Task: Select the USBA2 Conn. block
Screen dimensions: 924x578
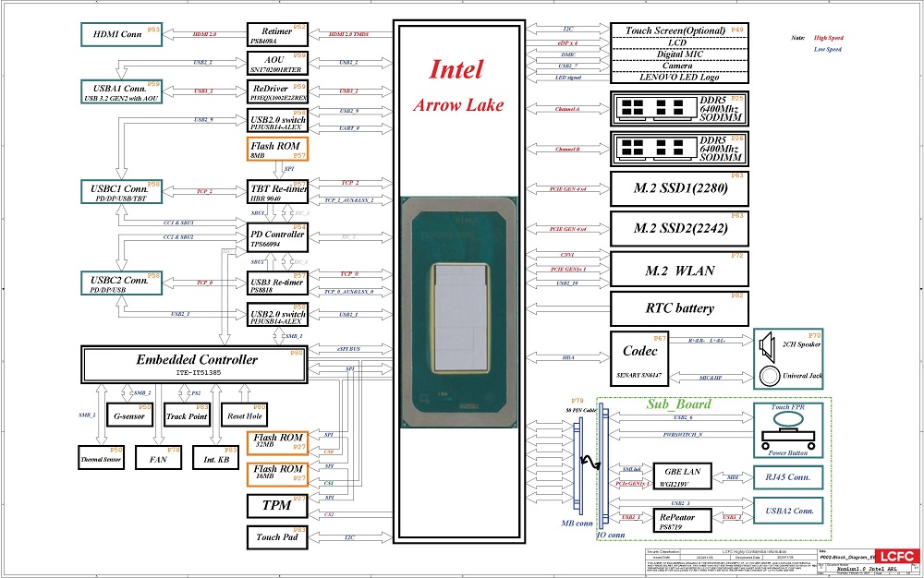Action: click(788, 511)
